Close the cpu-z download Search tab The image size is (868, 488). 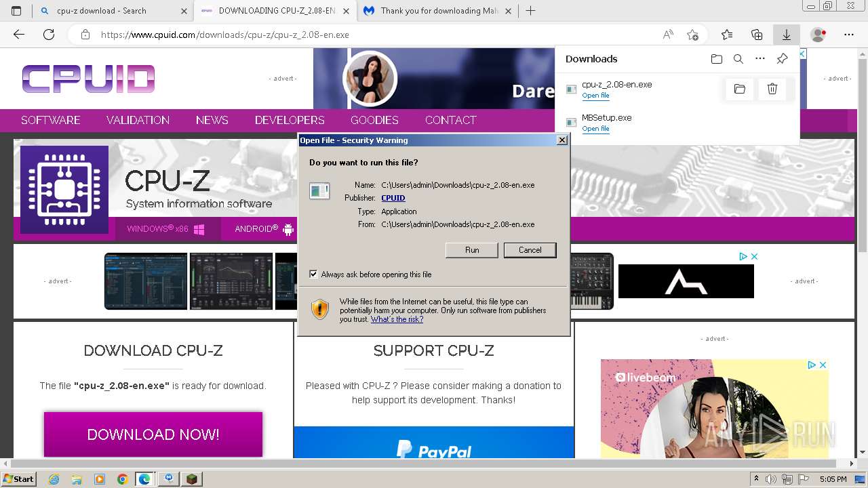point(184,11)
